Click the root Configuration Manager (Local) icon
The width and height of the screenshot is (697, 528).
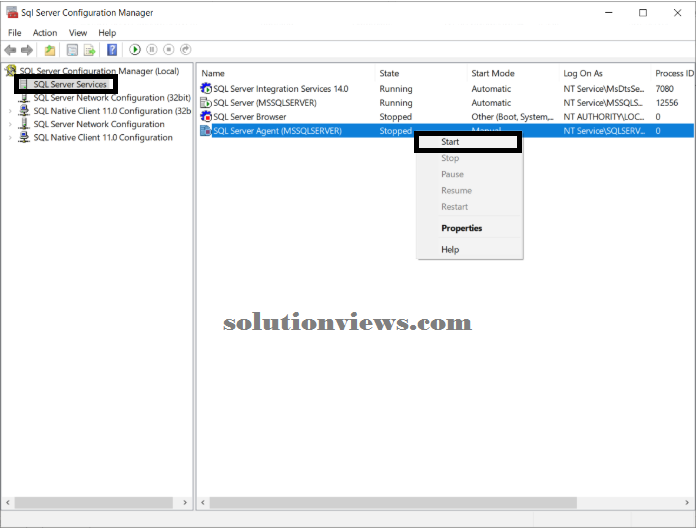coord(11,70)
